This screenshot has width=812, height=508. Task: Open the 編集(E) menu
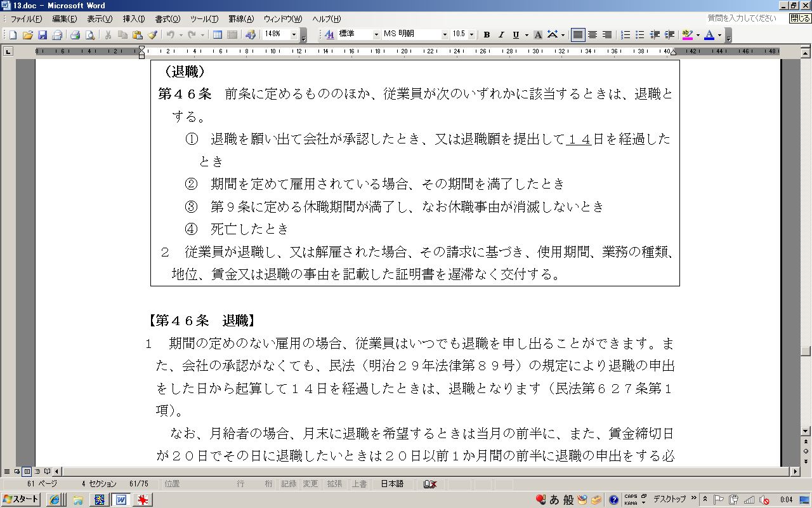(64, 19)
